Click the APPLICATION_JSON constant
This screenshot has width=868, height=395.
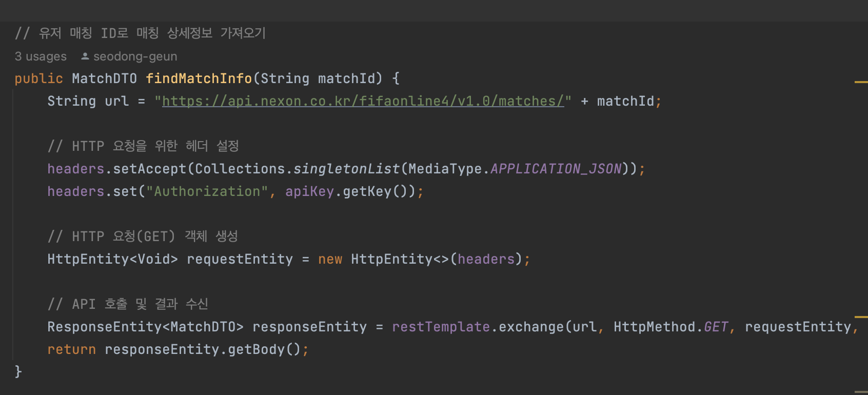pos(556,169)
